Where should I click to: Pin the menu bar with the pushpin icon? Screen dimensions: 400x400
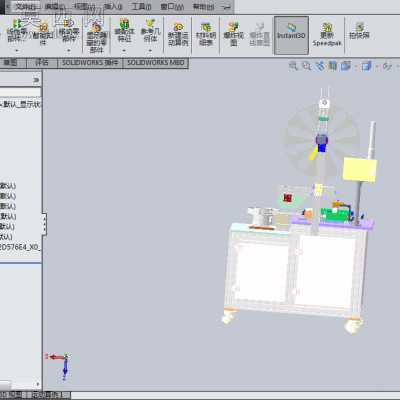(227, 7)
